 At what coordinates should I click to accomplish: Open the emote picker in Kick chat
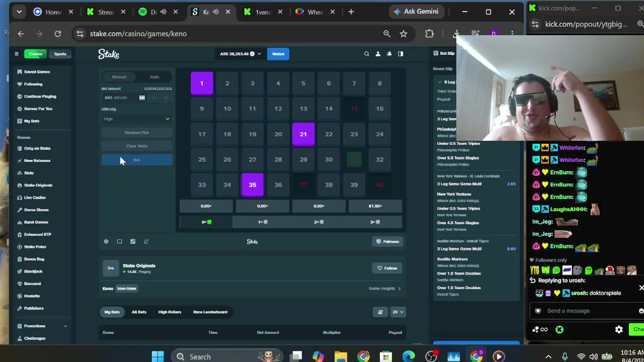(x=640, y=311)
